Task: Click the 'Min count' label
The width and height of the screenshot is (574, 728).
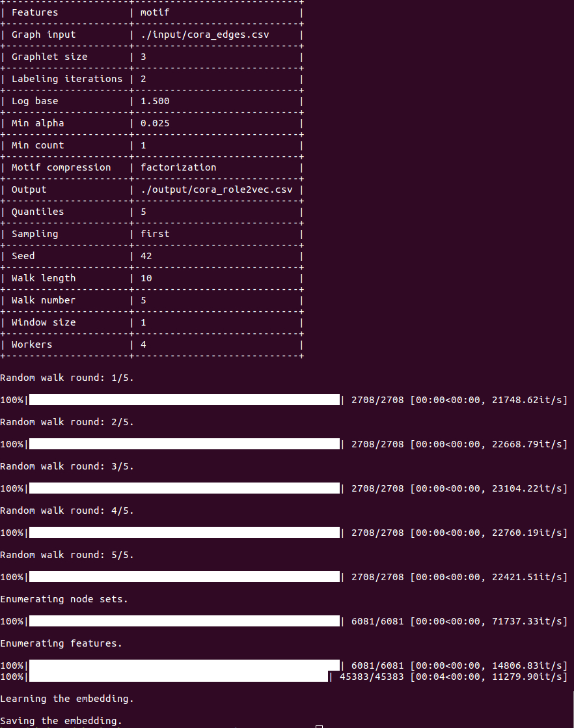Action: 38,145
